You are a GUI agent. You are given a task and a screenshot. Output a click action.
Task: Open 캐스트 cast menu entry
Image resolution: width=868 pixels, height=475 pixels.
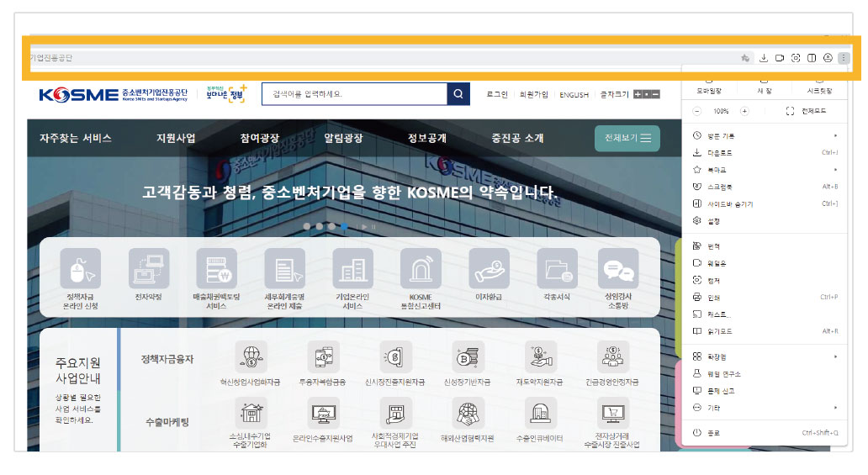click(765, 314)
